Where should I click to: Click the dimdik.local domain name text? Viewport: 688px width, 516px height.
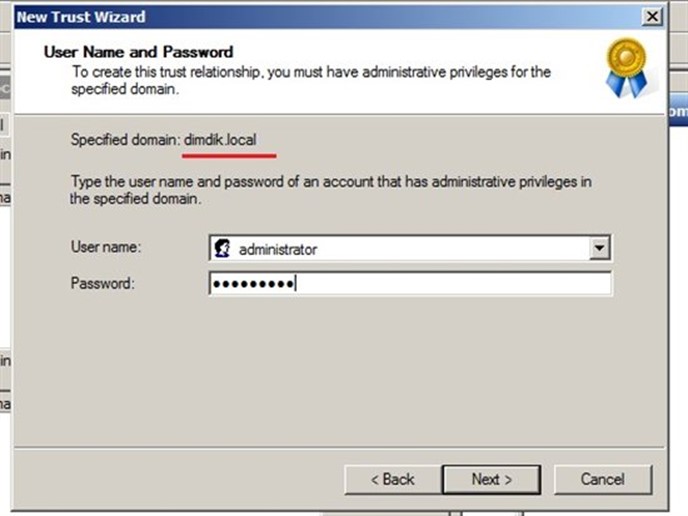tap(220, 140)
